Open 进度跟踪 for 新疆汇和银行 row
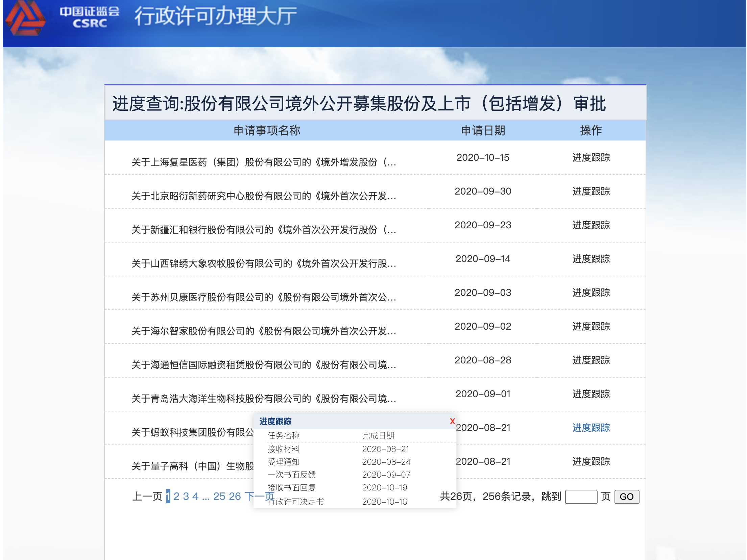 (591, 225)
